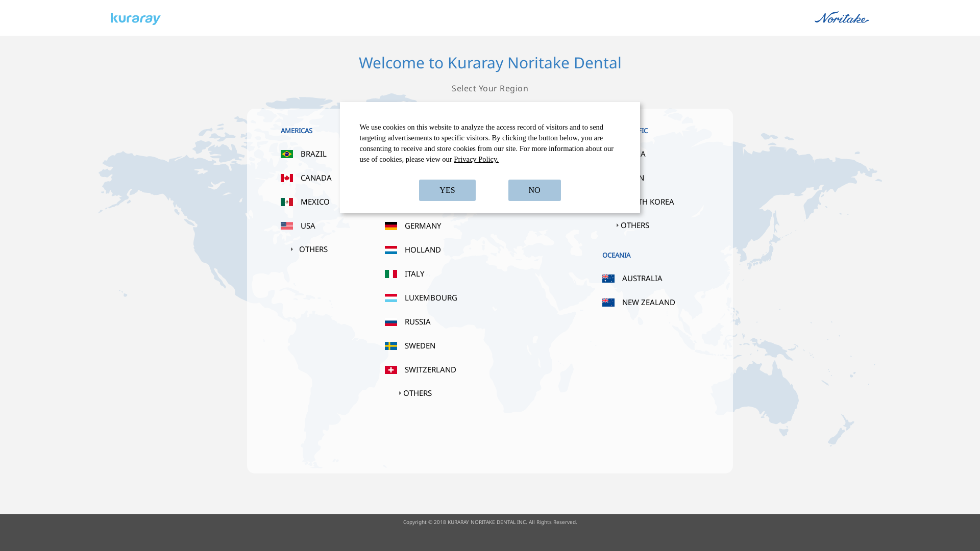Click the Australia flag icon
The image size is (980, 551).
pyautogui.click(x=608, y=279)
